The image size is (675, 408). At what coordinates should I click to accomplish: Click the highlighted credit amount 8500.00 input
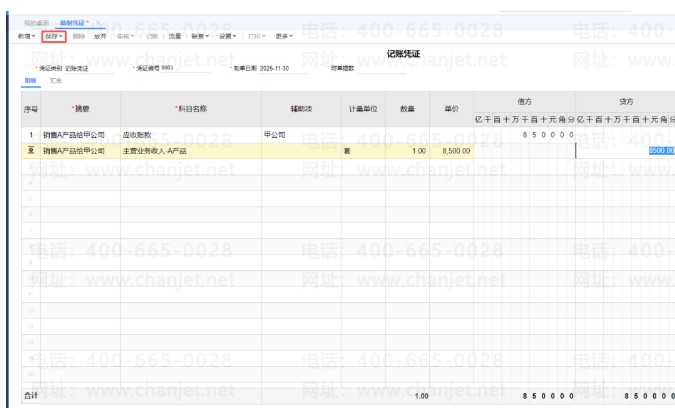(x=625, y=151)
